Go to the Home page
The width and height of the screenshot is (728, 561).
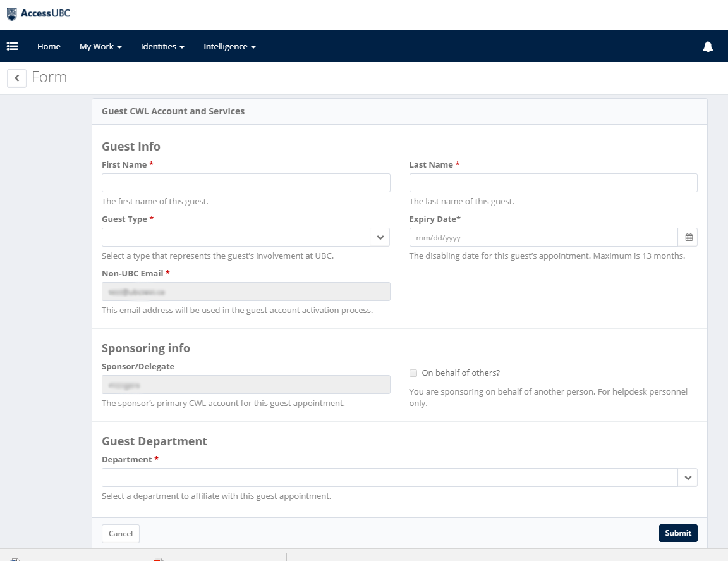(x=49, y=47)
